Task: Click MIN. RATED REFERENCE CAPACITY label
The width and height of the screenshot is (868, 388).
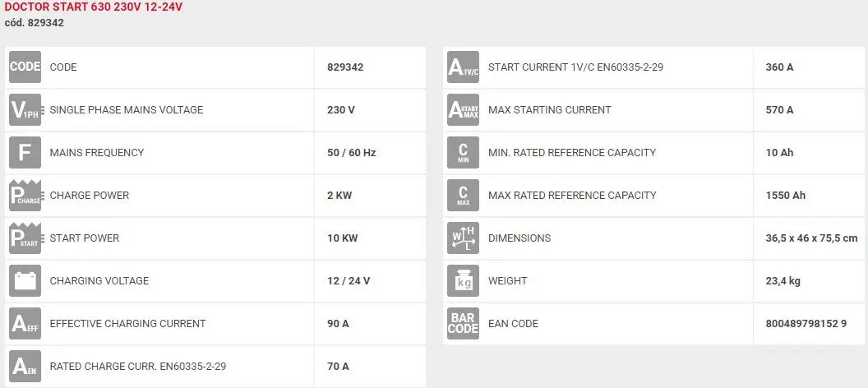Action: tap(572, 152)
